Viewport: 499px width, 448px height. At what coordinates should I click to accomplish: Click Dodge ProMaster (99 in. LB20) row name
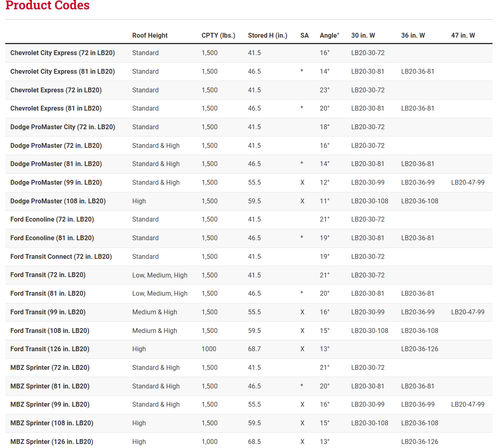click(56, 183)
